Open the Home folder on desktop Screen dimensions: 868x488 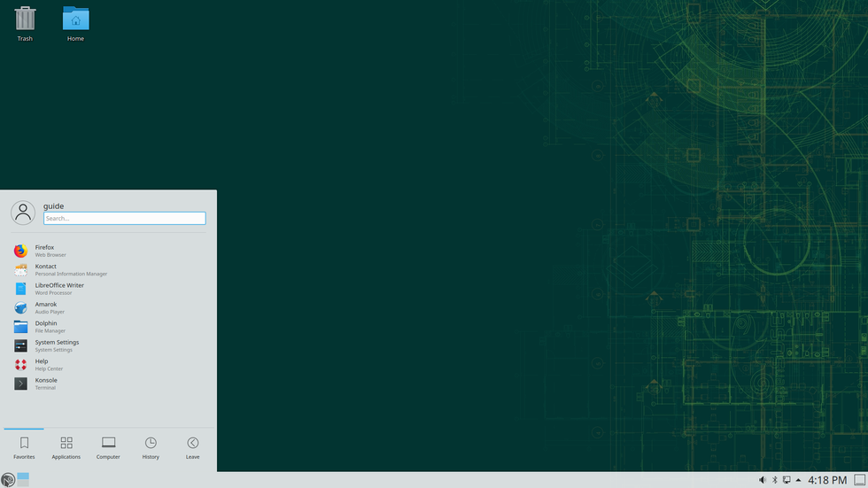point(75,23)
